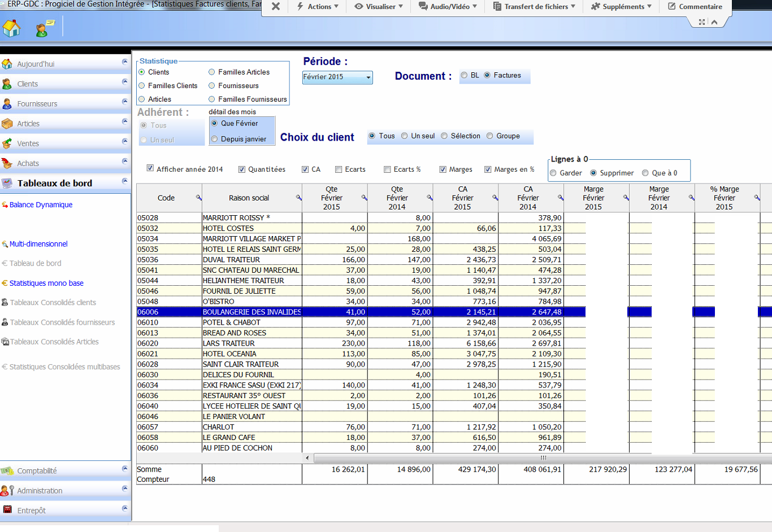Click the Entrepôt sidebar icon
772x532 pixels.
pos(7,510)
